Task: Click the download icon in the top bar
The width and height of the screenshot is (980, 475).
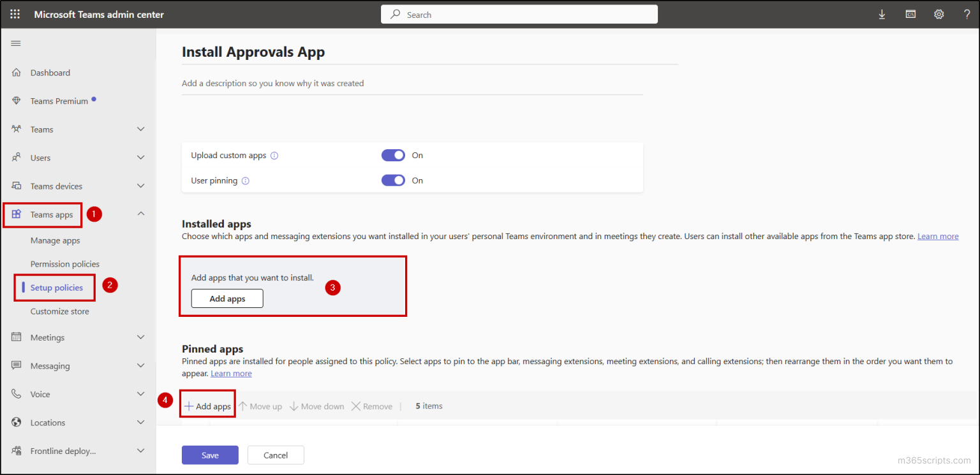Action: click(882, 13)
